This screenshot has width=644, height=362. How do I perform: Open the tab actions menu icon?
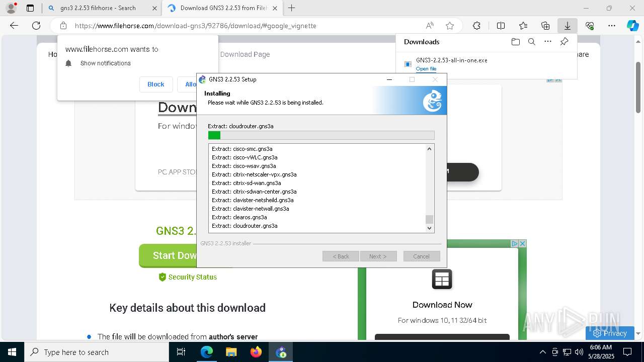tap(30, 8)
